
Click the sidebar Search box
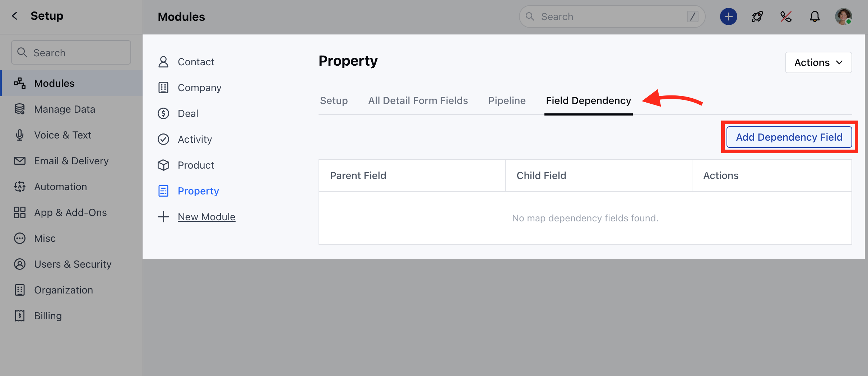pyautogui.click(x=71, y=52)
